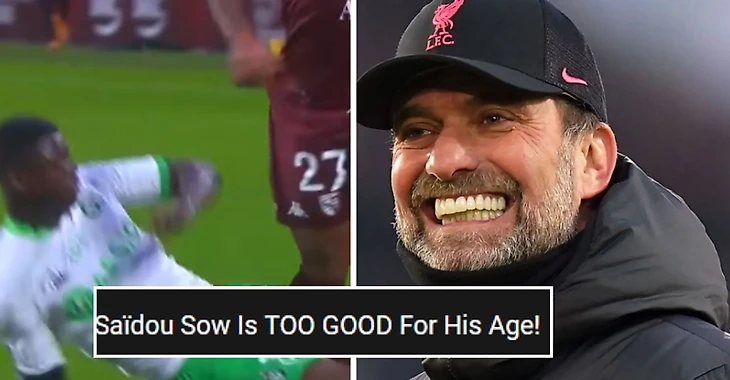Select the 'TOO GOOD' text in the banner

[x=329, y=325]
